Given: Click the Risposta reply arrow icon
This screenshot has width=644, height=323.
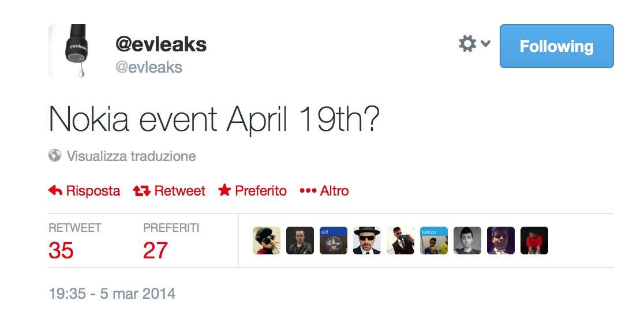Looking at the screenshot, I should click(x=56, y=191).
